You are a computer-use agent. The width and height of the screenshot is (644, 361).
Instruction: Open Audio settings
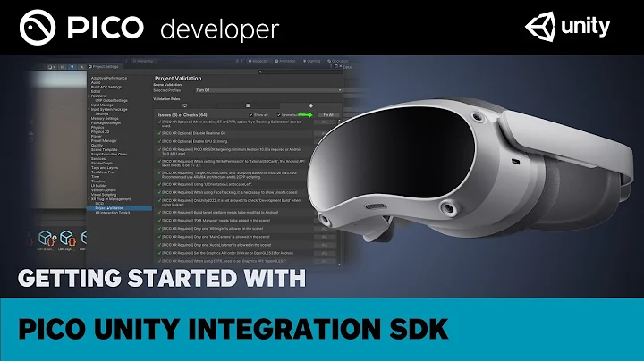pyautogui.click(x=96, y=82)
